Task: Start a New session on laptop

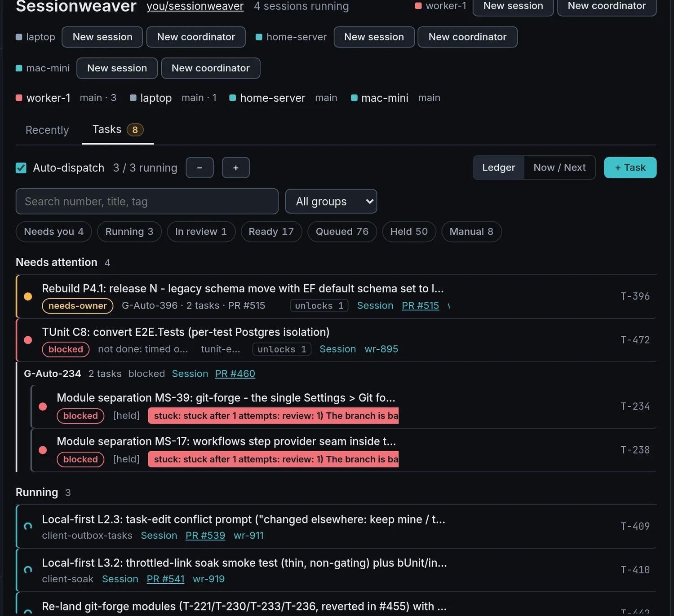Action: click(102, 37)
